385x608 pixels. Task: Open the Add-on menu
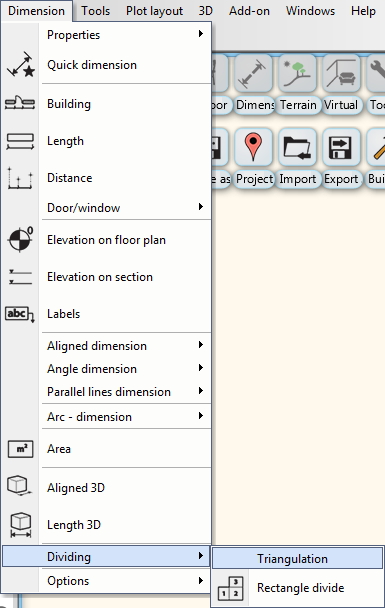[x=249, y=10]
